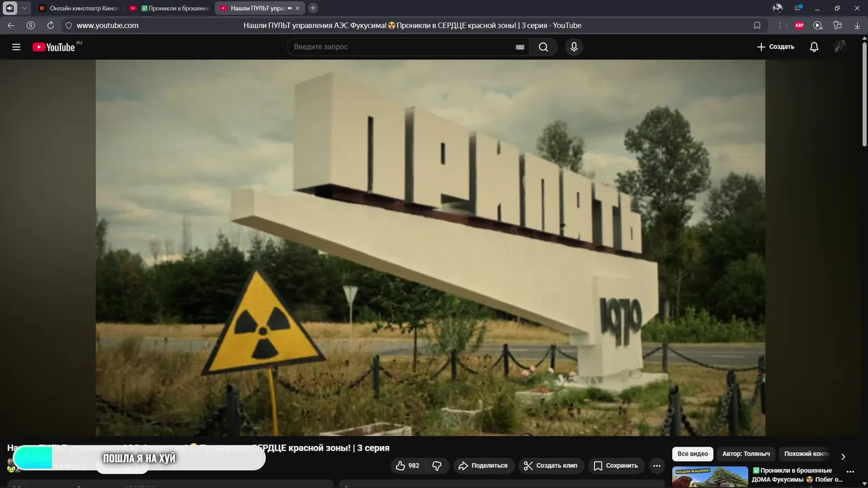Screen dimensions: 868x488
Task: Open 'Проникли в брошенные ДОМА Фукусимы' video link
Action: pyautogui.click(x=797, y=475)
